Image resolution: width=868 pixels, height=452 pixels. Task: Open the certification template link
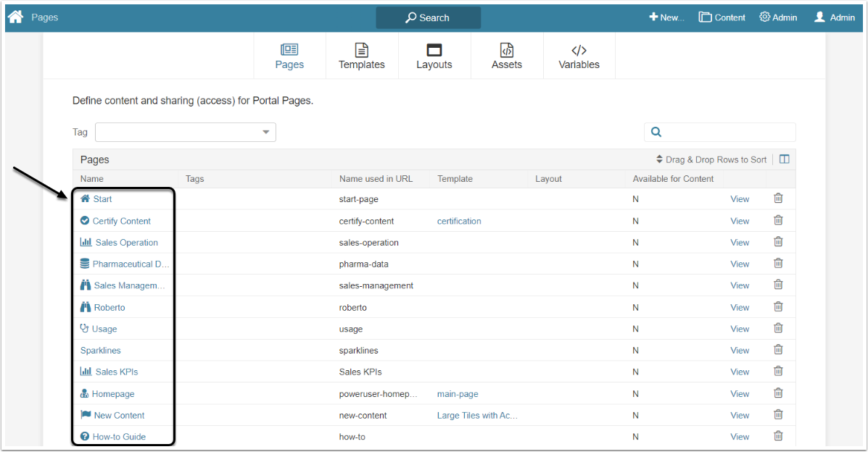(x=459, y=221)
